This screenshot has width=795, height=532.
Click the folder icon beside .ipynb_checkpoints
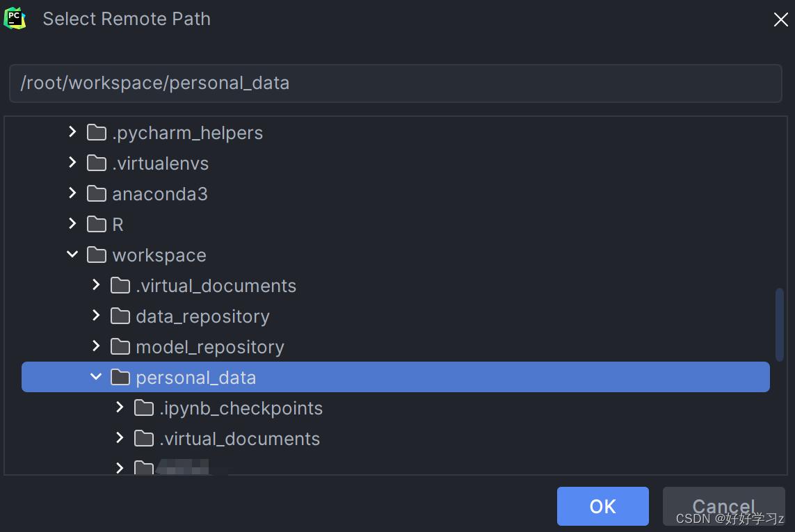(143, 408)
